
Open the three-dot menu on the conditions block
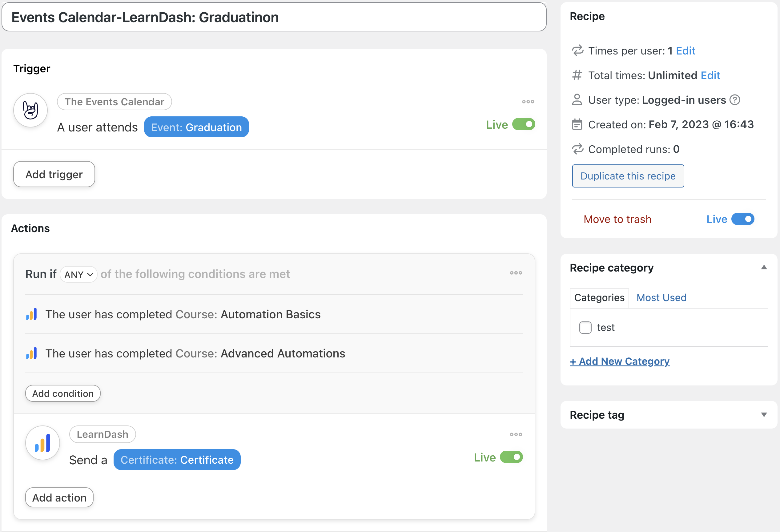click(516, 272)
